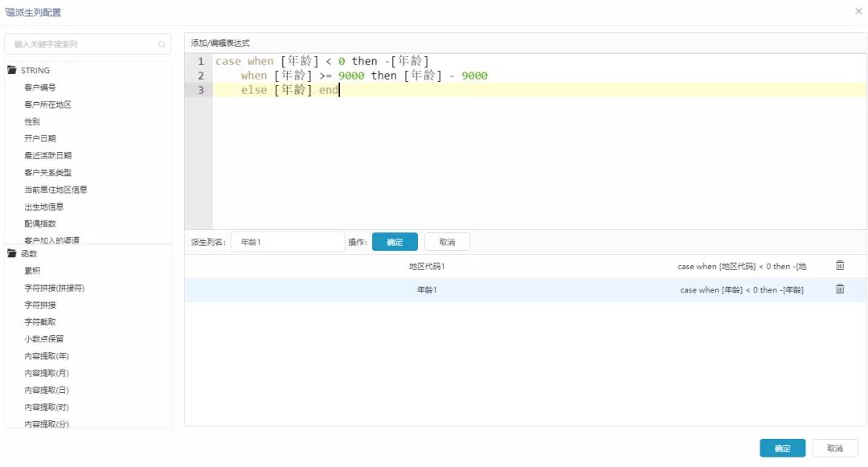Click the word 'end' on editor line 3
The image size is (868, 467).
328,90
